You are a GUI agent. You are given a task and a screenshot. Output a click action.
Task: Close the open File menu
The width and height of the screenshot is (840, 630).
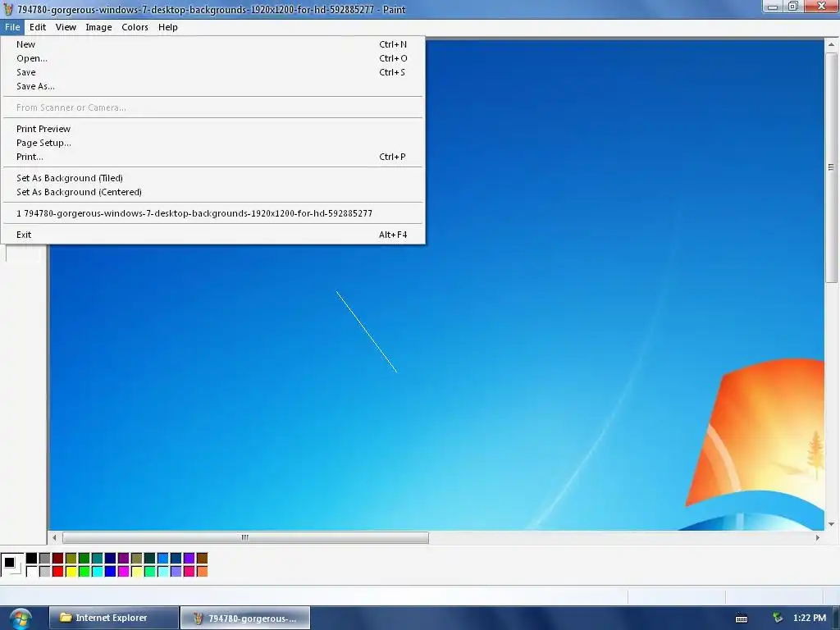(x=11, y=27)
